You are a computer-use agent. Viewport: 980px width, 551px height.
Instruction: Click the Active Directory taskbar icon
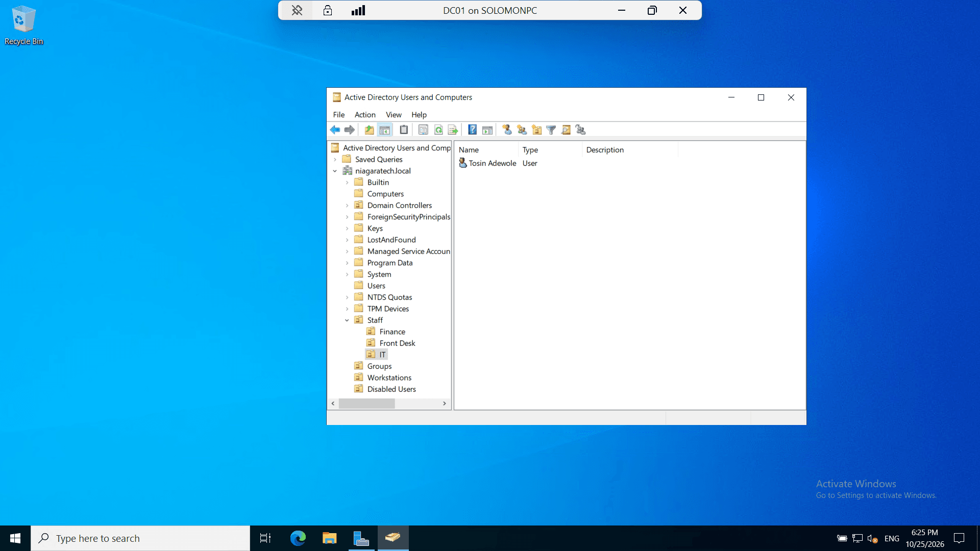click(x=393, y=538)
